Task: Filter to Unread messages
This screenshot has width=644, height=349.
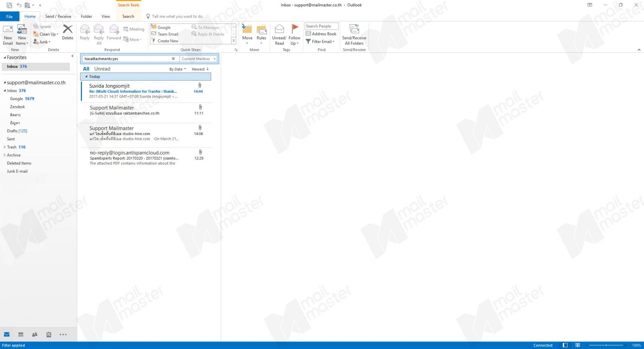Action: pos(102,69)
